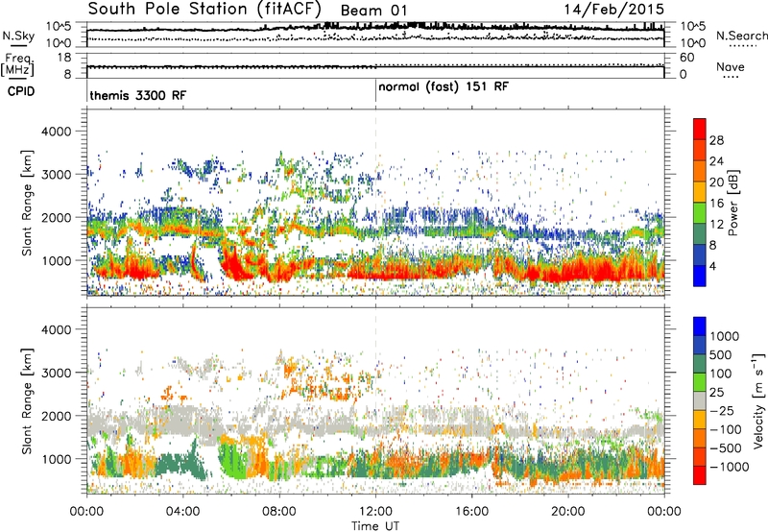Click the 'Slant Range [km]' label of the power panel

(x=27, y=203)
